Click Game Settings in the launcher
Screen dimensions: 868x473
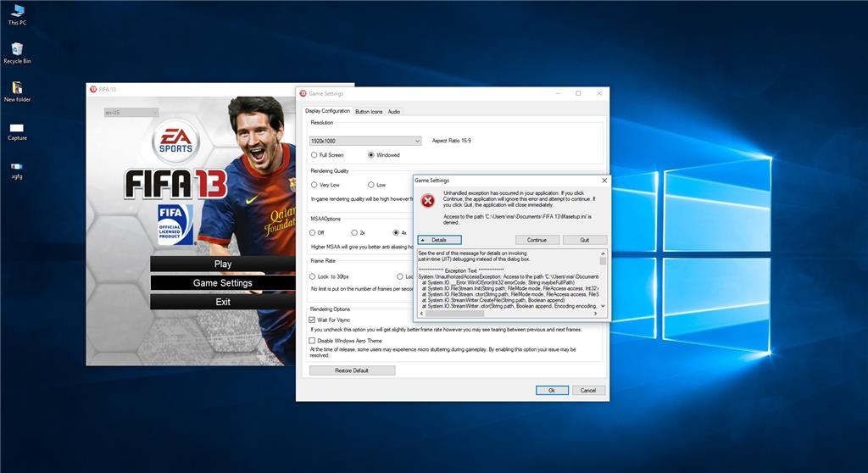[223, 283]
